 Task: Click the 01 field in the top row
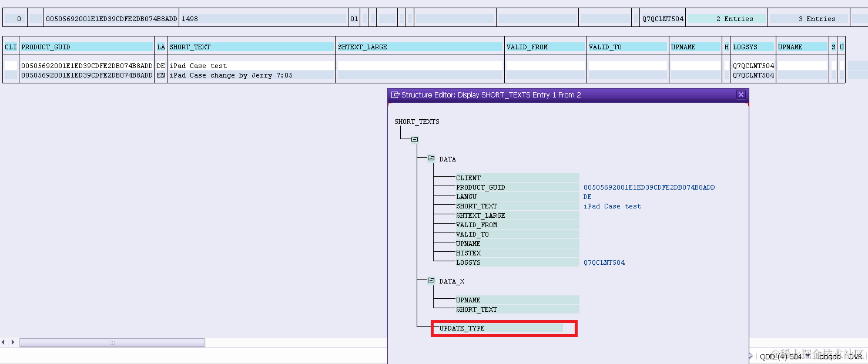pos(354,19)
